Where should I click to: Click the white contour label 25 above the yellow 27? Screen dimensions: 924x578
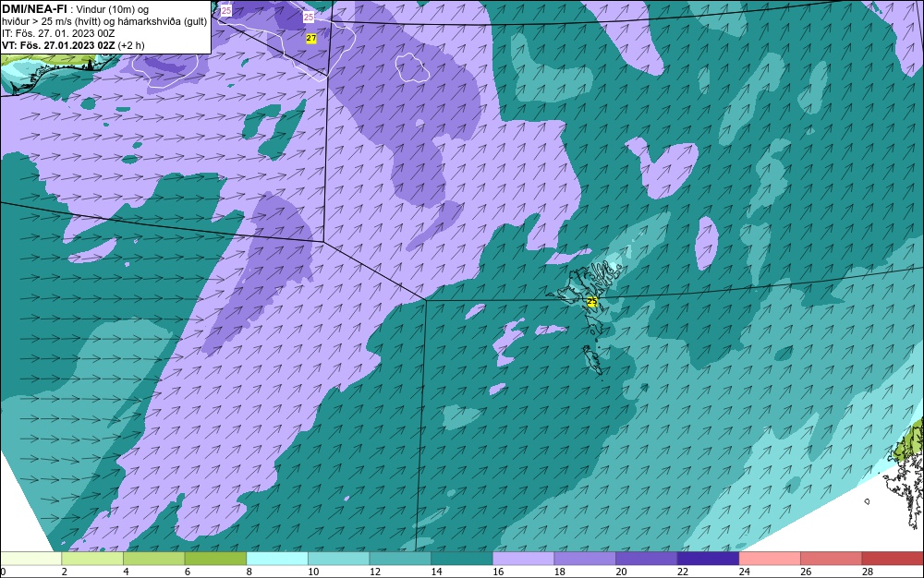pyautogui.click(x=309, y=18)
